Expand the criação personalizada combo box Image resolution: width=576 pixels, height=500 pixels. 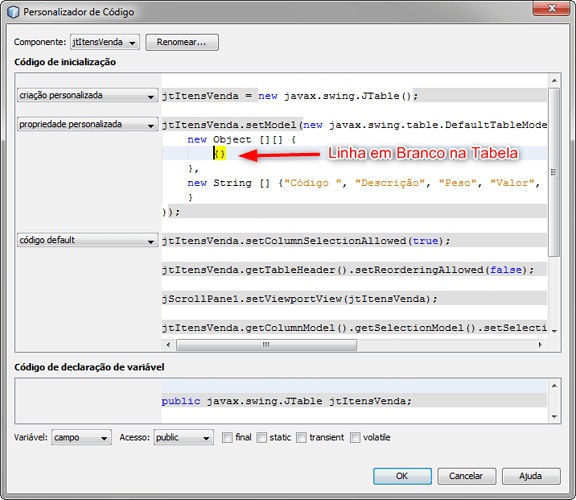(x=87, y=95)
